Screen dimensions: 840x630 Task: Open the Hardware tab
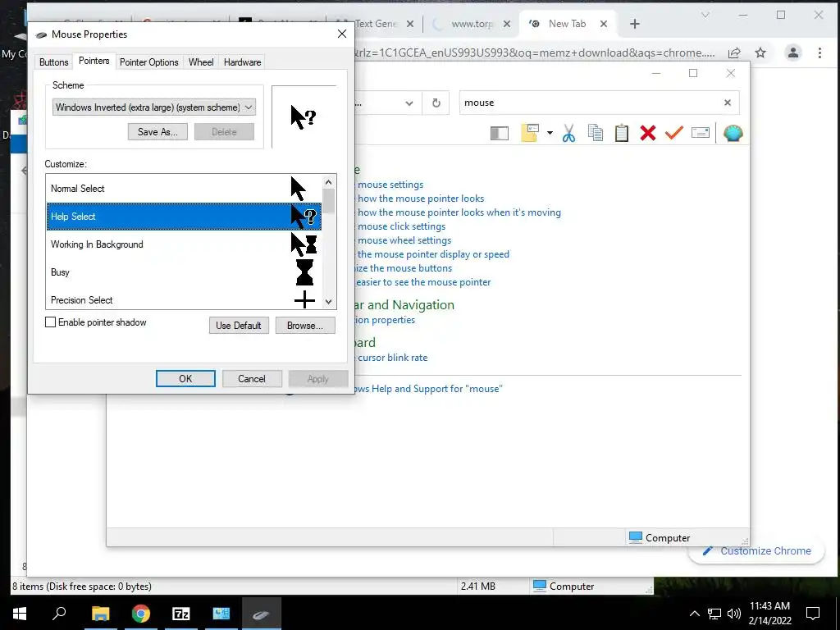tap(242, 62)
